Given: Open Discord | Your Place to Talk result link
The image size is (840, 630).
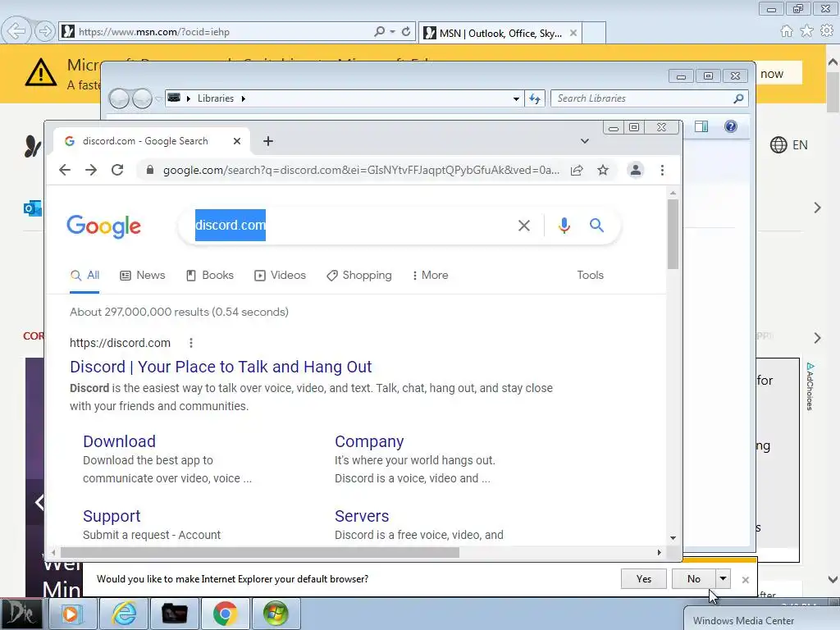Looking at the screenshot, I should (x=220, y=367).
